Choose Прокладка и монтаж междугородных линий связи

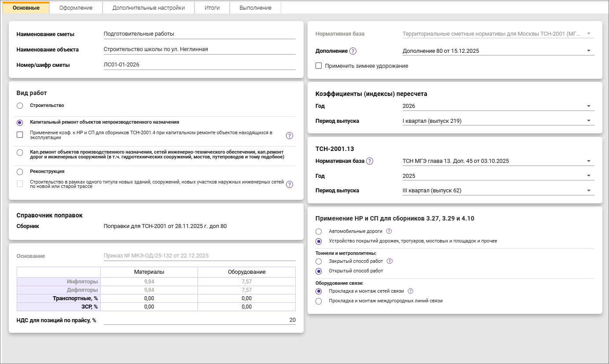[x=319, y=301]
